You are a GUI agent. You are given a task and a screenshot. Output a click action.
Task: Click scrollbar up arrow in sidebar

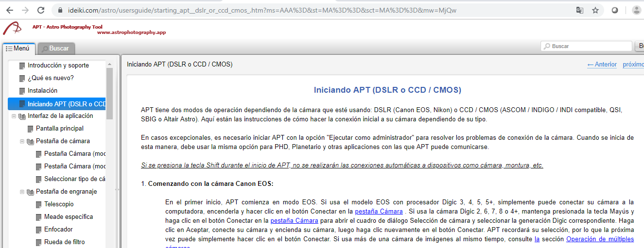110,64
